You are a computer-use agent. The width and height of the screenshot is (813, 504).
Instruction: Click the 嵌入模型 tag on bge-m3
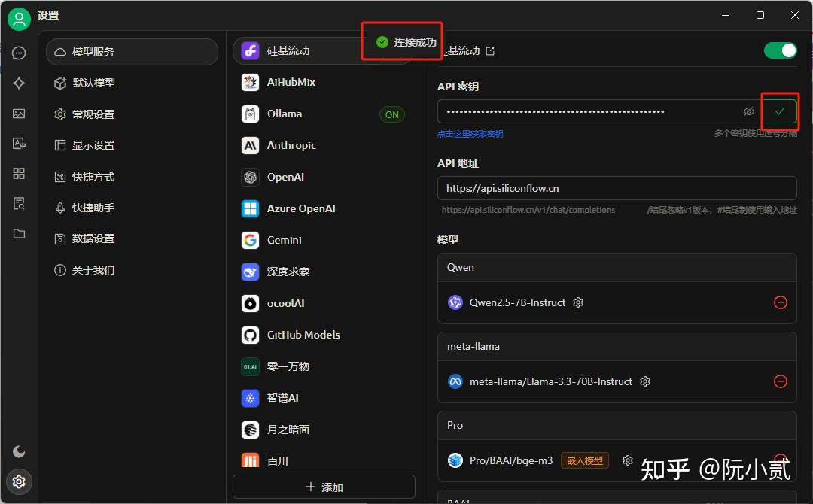pos(584,460)
